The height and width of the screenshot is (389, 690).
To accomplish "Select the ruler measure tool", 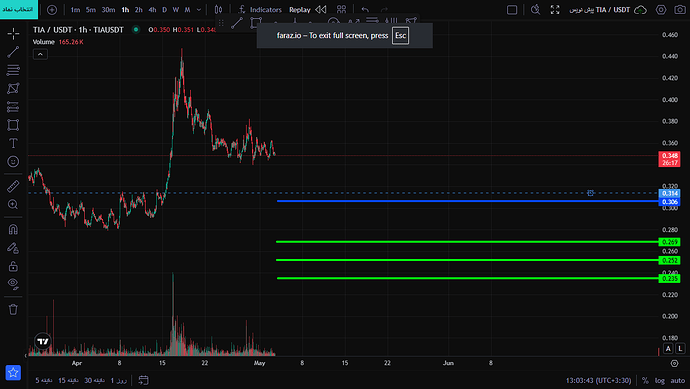I will pos(13,186).
